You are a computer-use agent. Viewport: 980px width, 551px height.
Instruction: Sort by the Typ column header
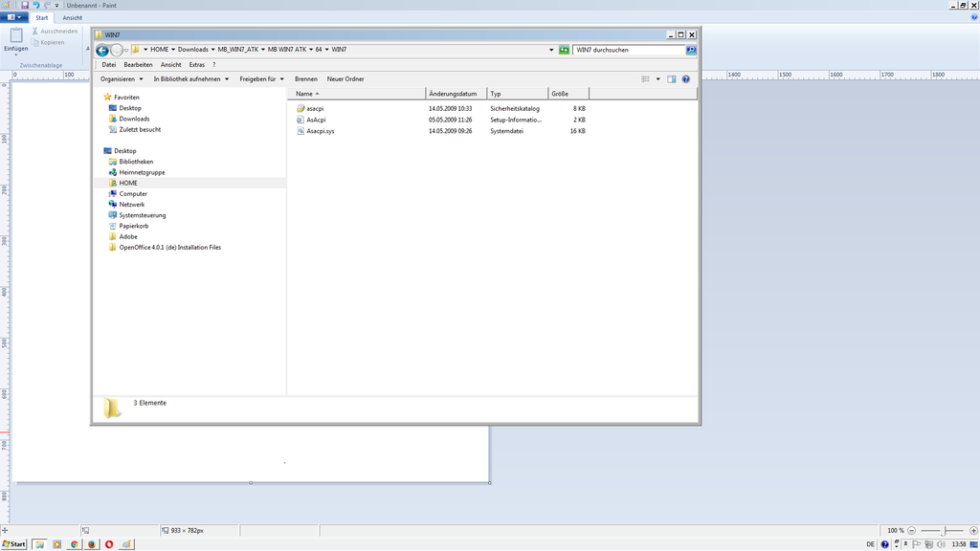click(x=518, y=94)
